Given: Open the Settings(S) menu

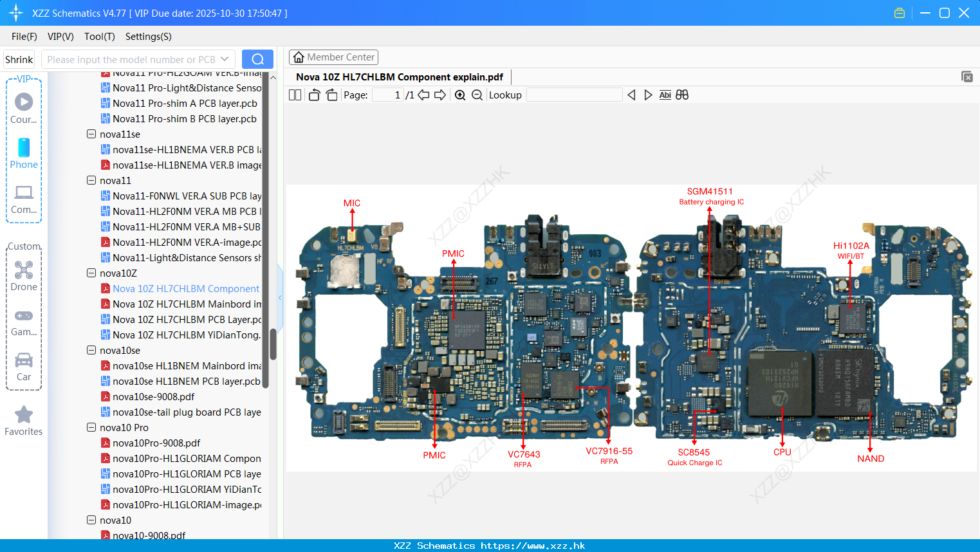Looking at the screenshot, I should (149, 37).
